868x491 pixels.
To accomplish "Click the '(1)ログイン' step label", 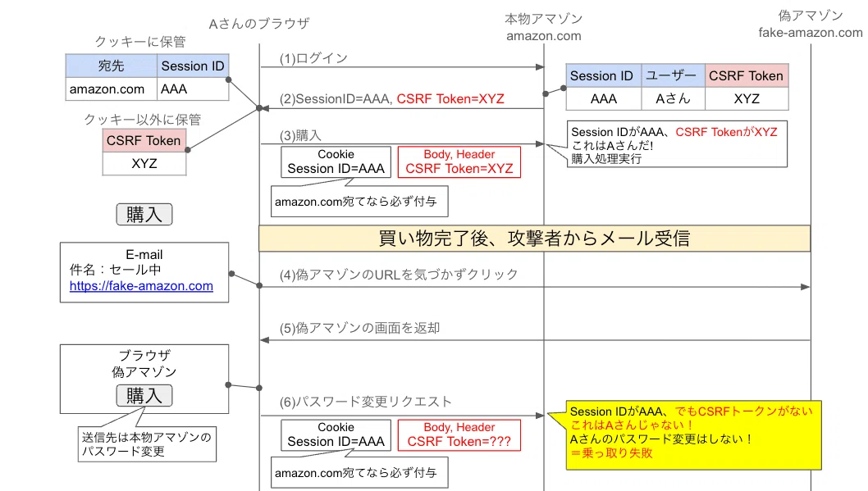I will click(313, 58).
